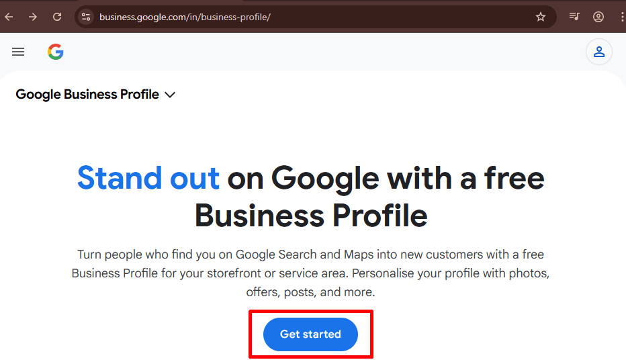Click "offers, posts, and more" text line
Image resolution: width=626 pixels, height=364 pixels.
310,292
